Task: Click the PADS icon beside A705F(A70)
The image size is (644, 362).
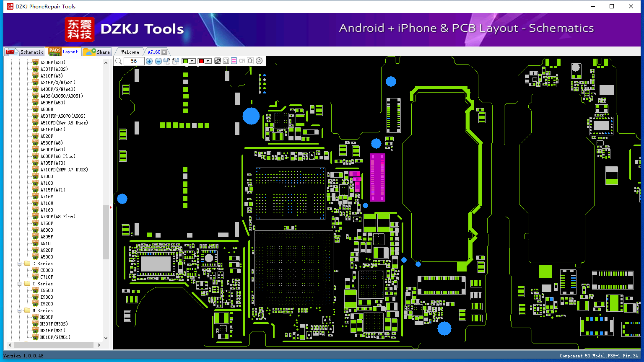Action: (x=35, y=163)
